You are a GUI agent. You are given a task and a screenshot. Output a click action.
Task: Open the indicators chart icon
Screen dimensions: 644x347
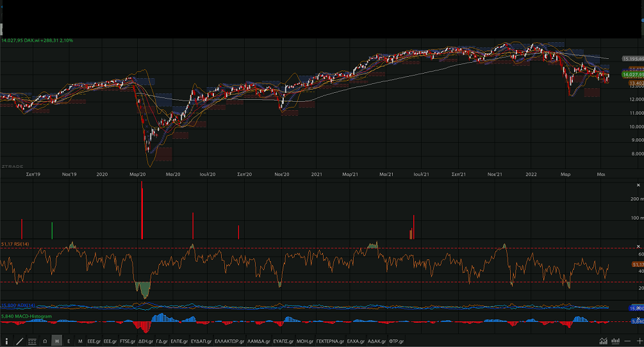click(x=603, y=341)
